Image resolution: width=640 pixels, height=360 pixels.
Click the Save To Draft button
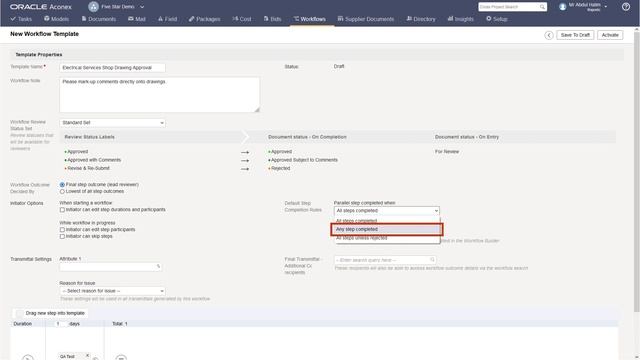click(575, 35)
